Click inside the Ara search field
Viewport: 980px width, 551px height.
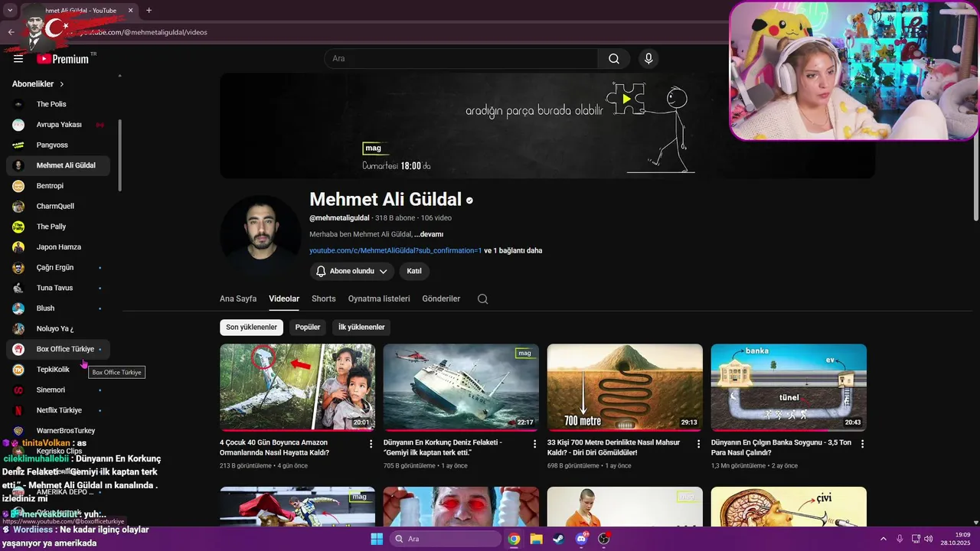click(x=461, y=59)
